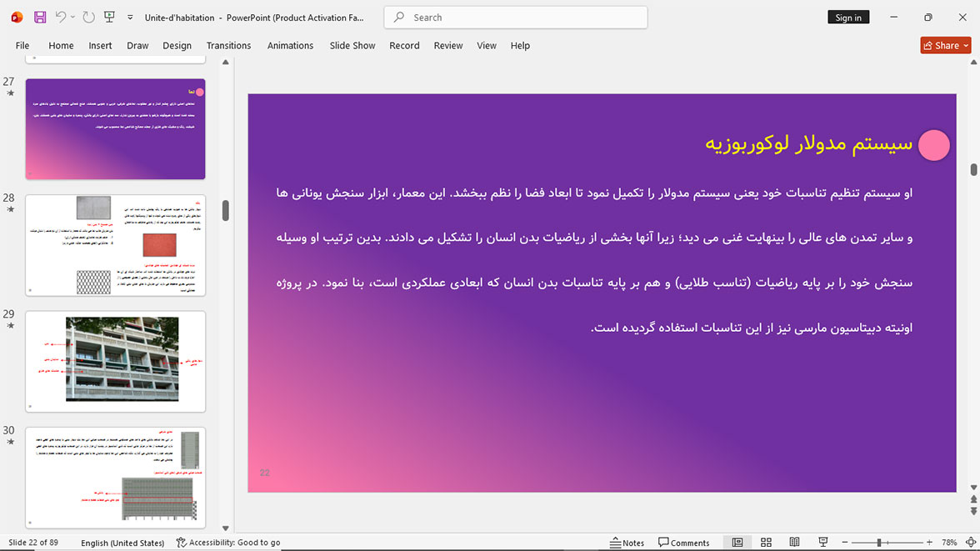Toggle the Notes pane

pos(627,542)
